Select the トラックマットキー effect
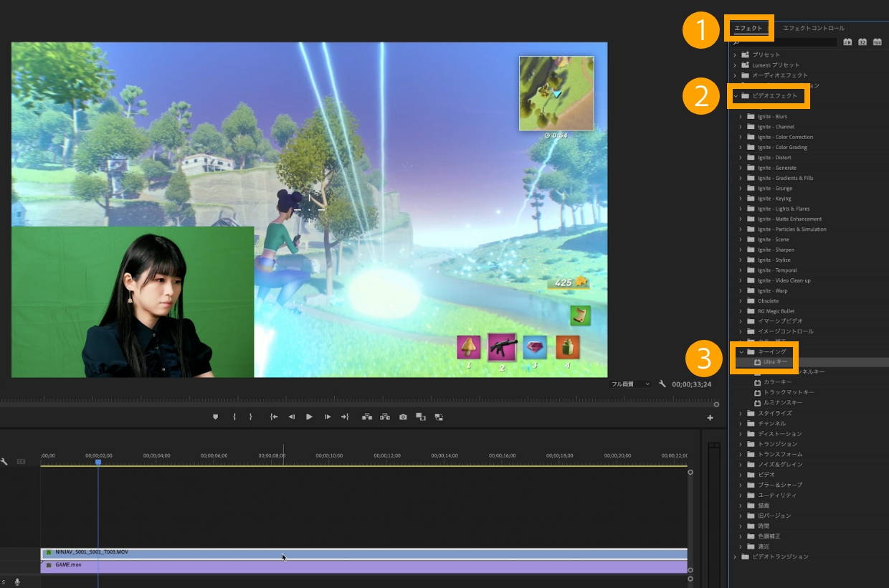 click(789, 392)
